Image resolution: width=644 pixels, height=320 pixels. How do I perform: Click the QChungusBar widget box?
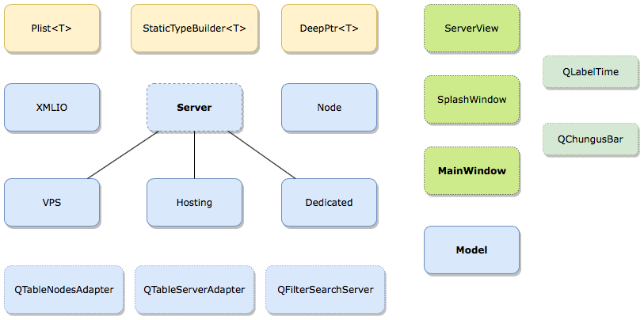590,139
